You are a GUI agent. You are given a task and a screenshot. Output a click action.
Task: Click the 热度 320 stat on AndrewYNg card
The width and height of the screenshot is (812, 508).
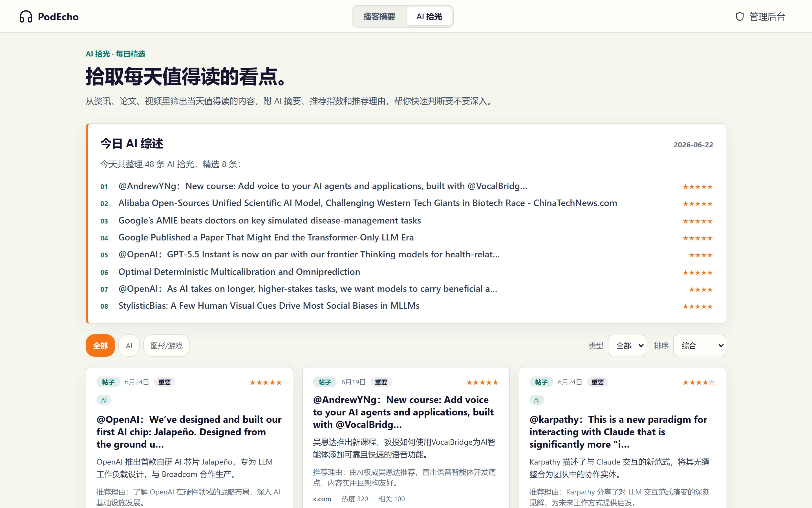pos(355,499)
